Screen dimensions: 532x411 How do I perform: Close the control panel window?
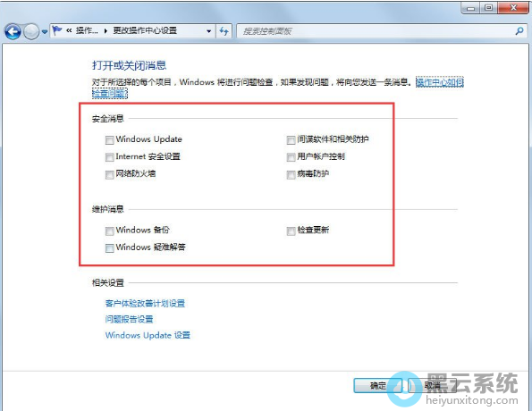pos(513,8)
